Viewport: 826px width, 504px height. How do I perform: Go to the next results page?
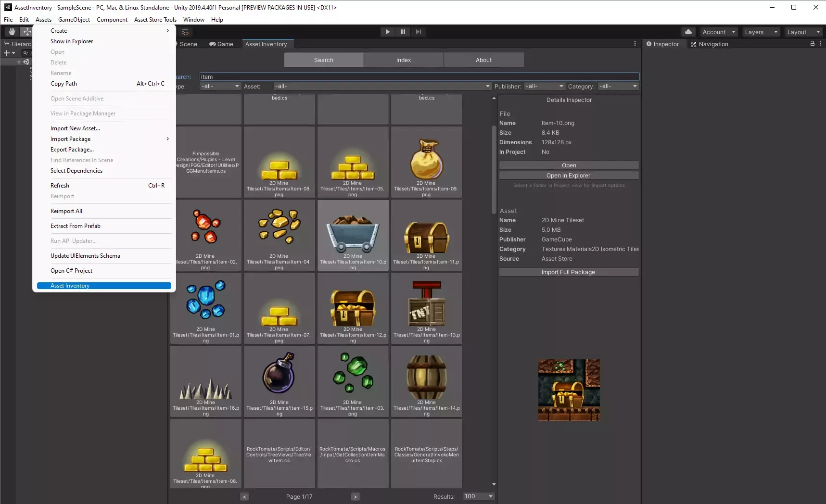click(x=355, y=497)
